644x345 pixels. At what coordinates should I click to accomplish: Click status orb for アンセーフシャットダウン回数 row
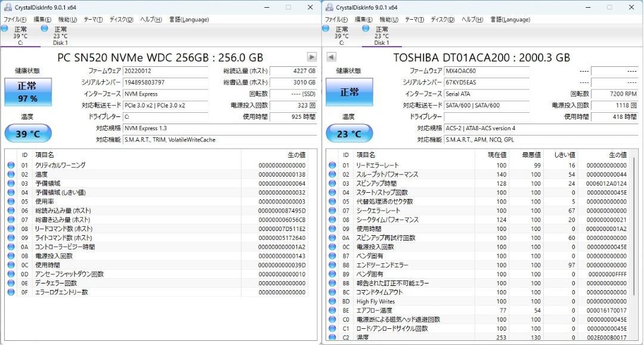coord(11,274)
